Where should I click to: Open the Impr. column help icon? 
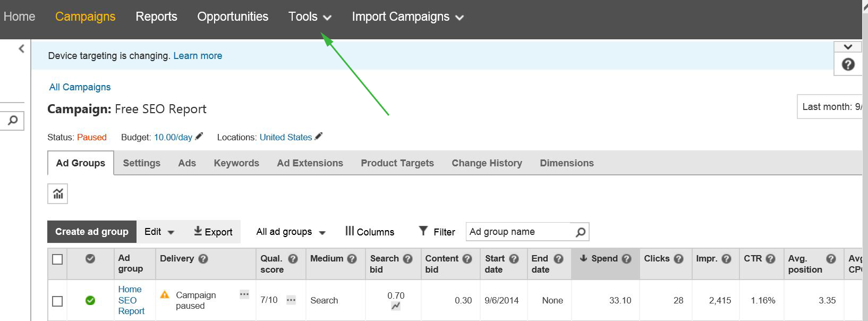pyautogui.click(x=726, y=259)
